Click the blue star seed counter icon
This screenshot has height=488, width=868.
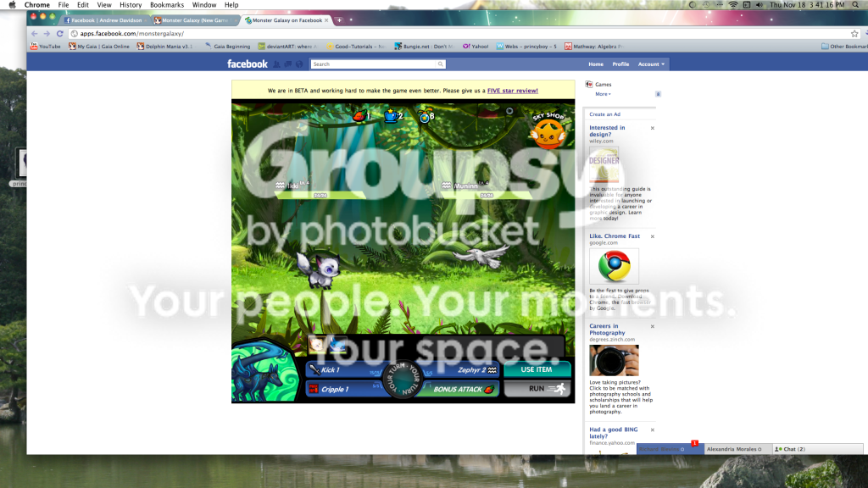(x=426, y=116)
